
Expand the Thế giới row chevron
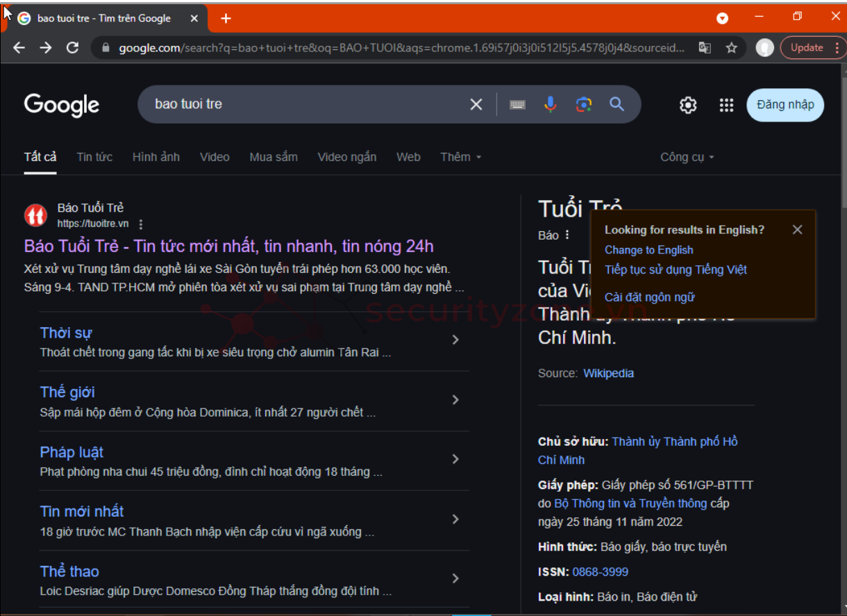coord(455,399)
